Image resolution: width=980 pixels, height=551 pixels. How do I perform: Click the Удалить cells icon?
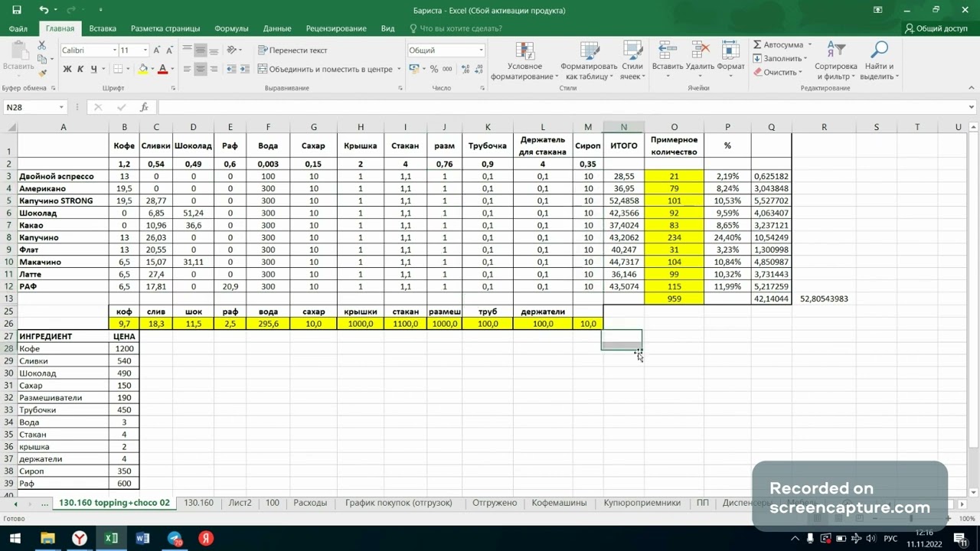click(x=700, y=51)
